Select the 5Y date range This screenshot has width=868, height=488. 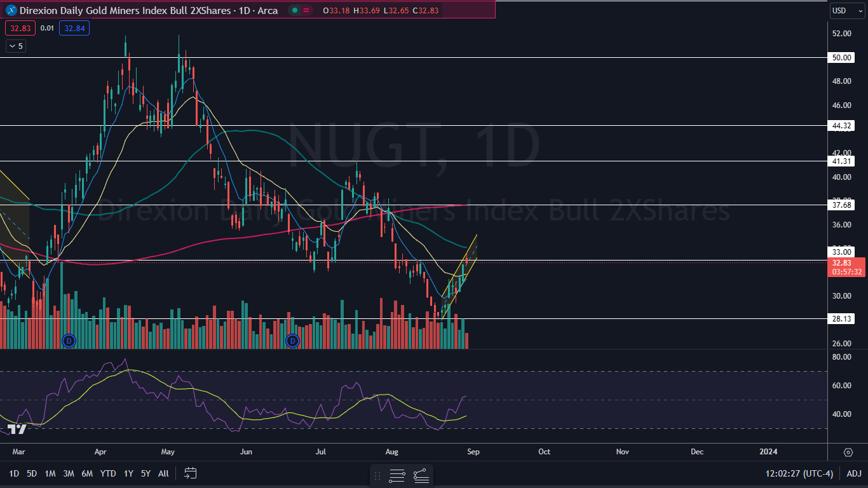(146, 473)
